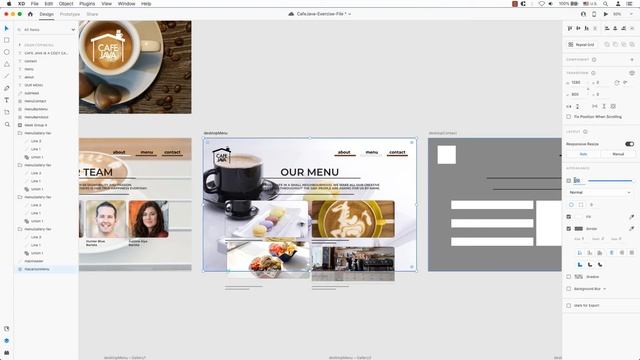Open the Help menu
Screen dimensions: 640x360
coord(146,4)
